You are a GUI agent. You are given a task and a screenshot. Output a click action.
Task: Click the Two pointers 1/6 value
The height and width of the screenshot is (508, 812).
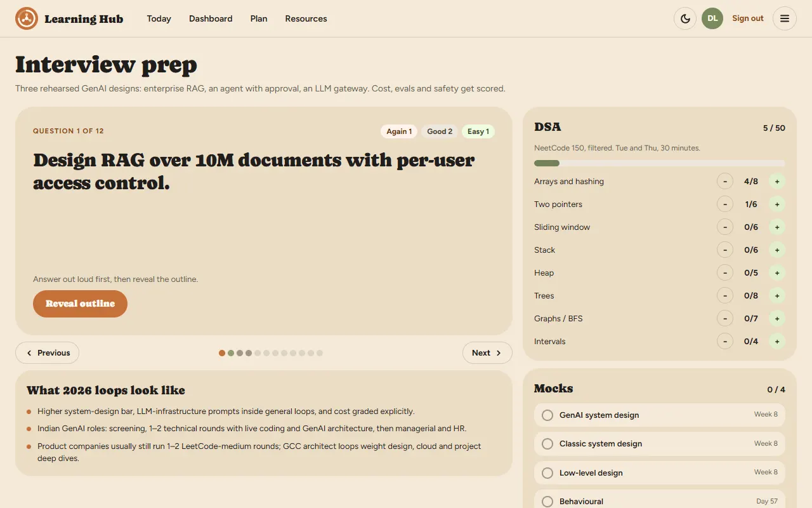(751, 204)
